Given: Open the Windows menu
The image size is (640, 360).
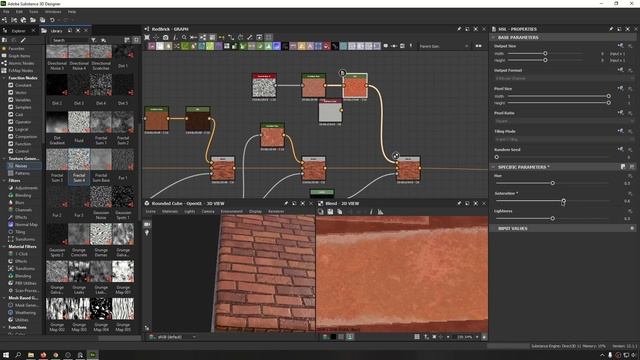Looking at the screenshot, I should 53,12.
